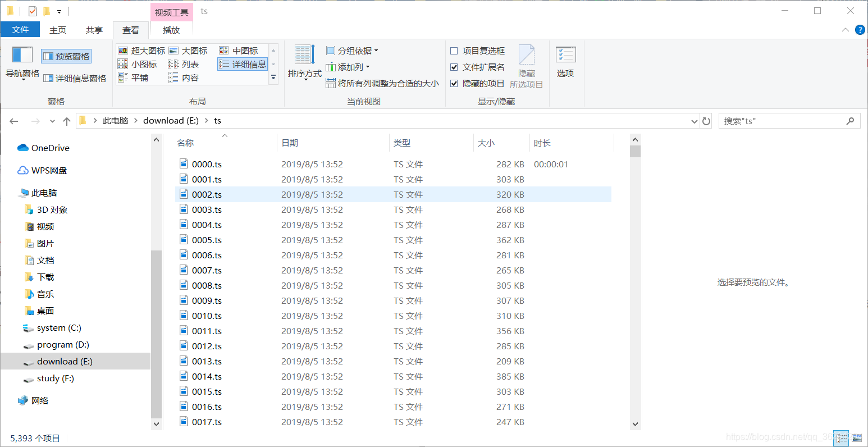This screenshot has width=868, height=447.
Task: Select Extra large icons (超大图标) layout
Action: pyautogui.click(x=142, y=51)
